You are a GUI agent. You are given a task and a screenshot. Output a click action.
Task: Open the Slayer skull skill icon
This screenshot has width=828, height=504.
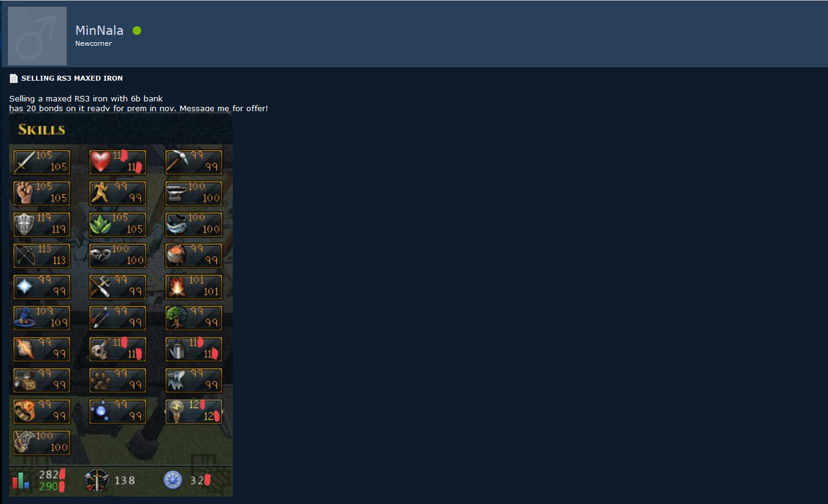(x=101, y=349)
